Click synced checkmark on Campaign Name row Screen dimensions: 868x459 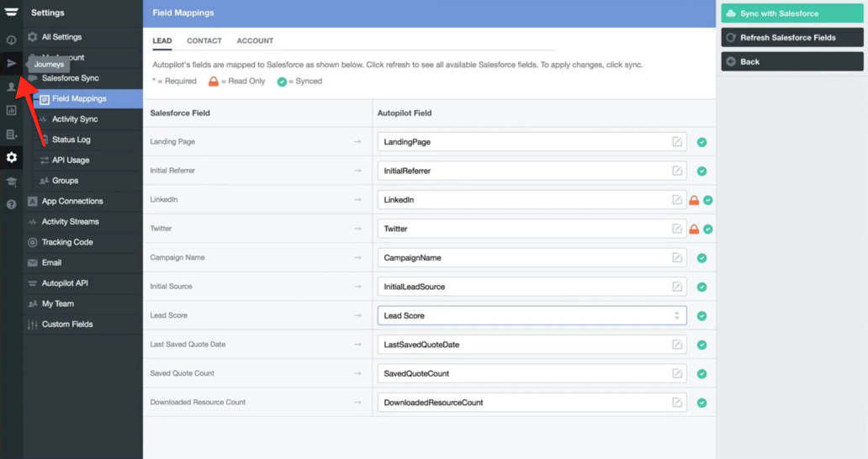(702, 258)
